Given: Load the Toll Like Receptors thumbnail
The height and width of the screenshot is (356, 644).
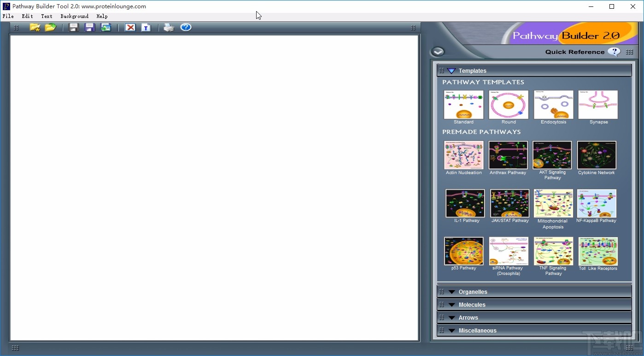Looking at the screenshot, I should (598, 251).
